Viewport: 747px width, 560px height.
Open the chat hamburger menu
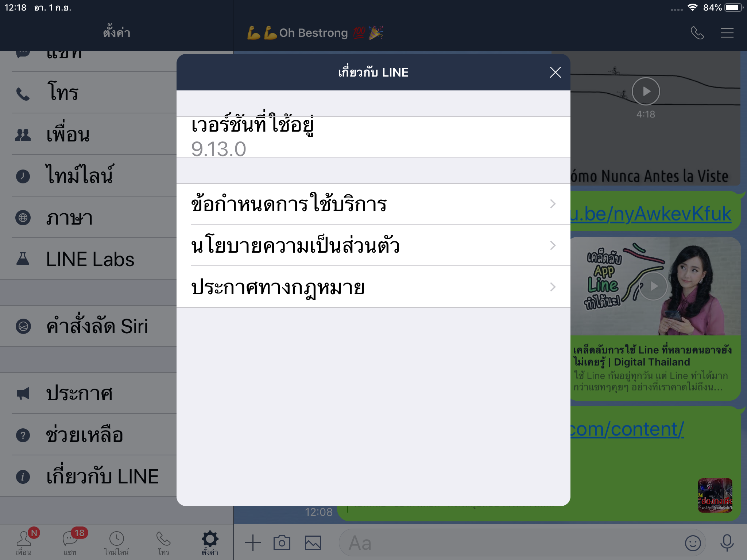[x=727, y=33]
